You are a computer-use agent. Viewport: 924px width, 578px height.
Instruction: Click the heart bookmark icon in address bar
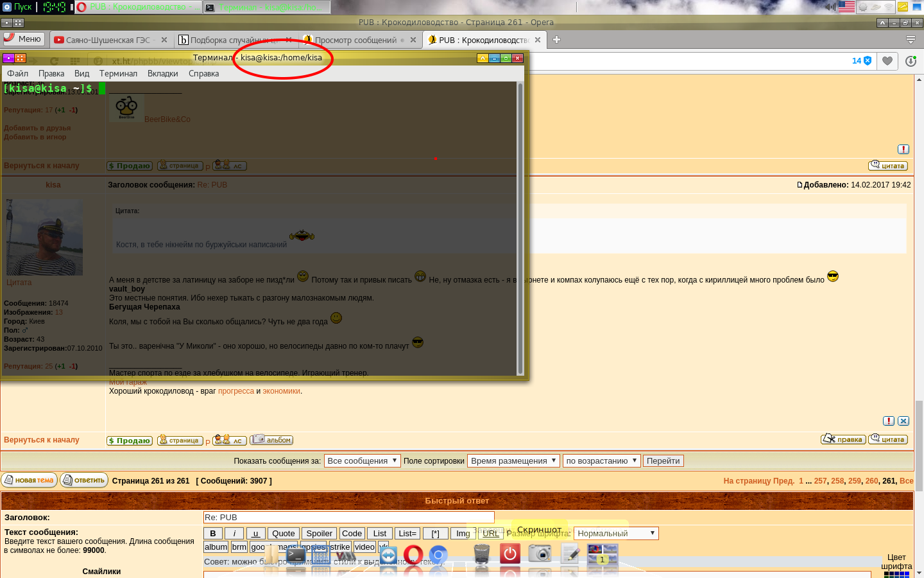point(887,61)
